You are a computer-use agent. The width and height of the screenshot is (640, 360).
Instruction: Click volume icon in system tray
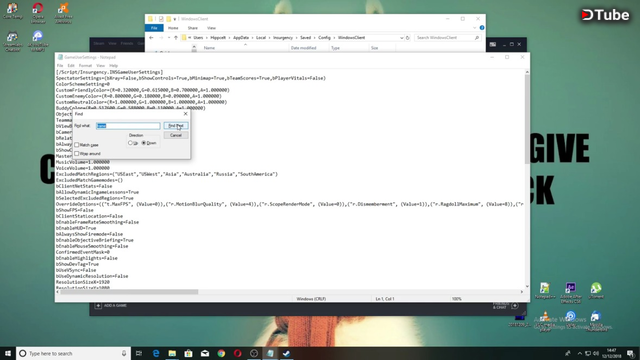[x=596, y=353]
